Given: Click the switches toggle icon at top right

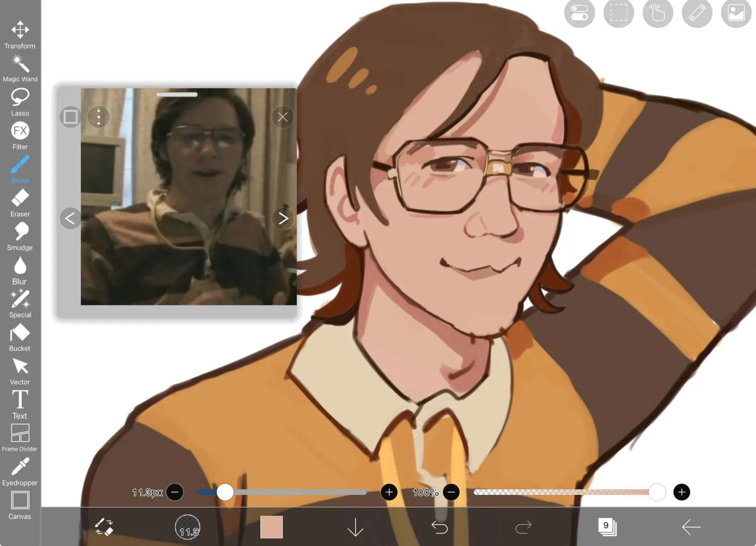Looking at the screenshot, I should pyautogui.click(x=579, y=13).
